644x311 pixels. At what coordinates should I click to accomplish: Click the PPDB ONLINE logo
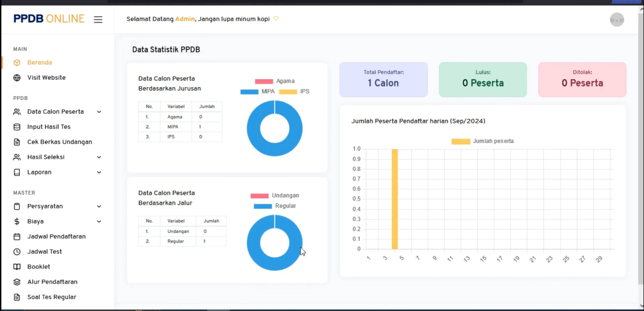point(49,19)
